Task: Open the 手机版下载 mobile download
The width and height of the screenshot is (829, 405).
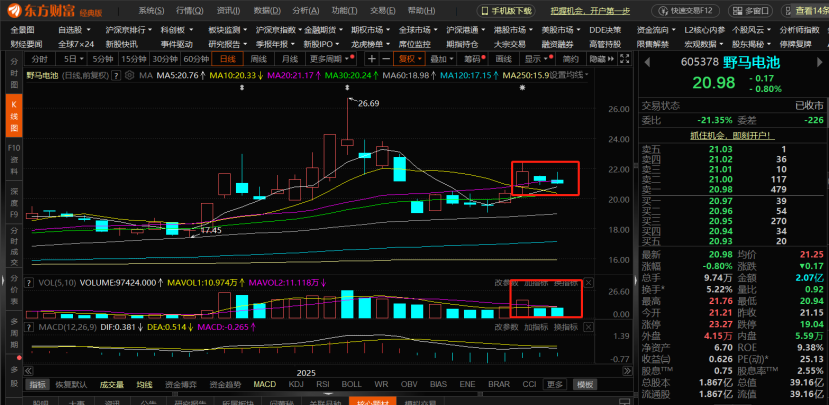Action: (506, 11)
